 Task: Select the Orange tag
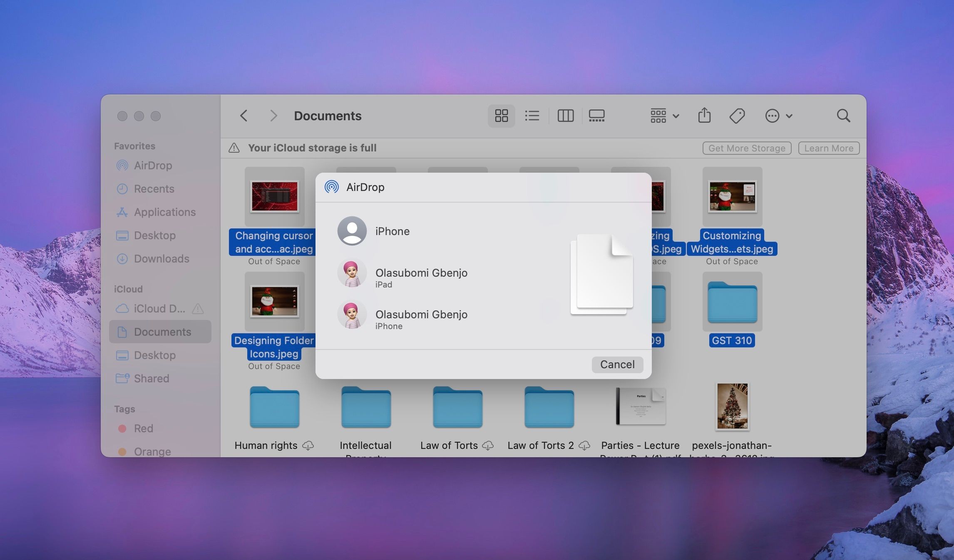pyautogui.click(x=160, y=451)
